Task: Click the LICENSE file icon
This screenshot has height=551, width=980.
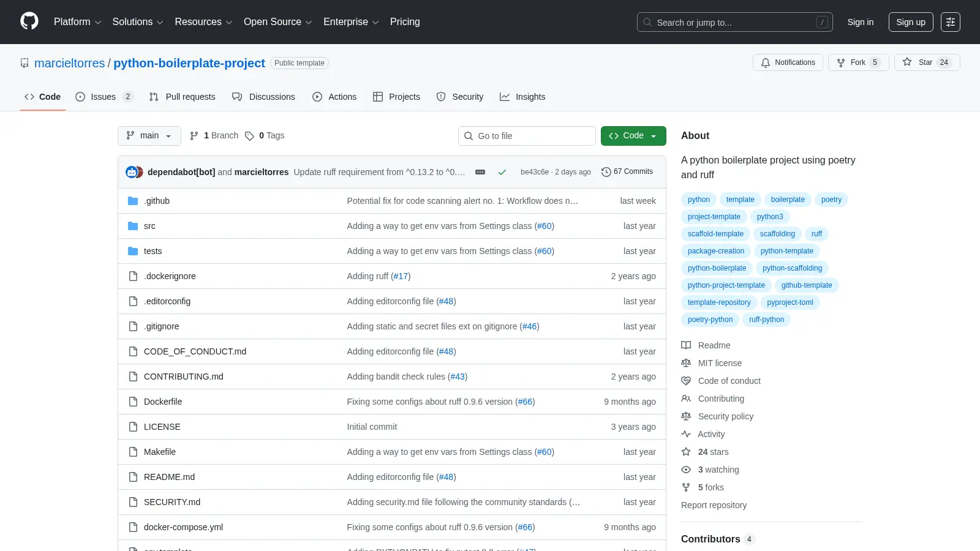Action: click(133, 427)
